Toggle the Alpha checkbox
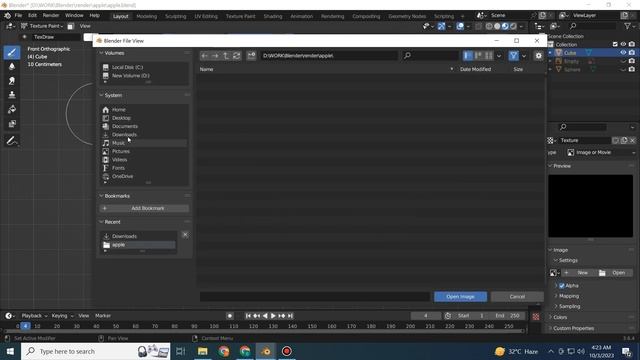Screen dimensions: 640x360 pyautogui.click(x=562, y=286)
